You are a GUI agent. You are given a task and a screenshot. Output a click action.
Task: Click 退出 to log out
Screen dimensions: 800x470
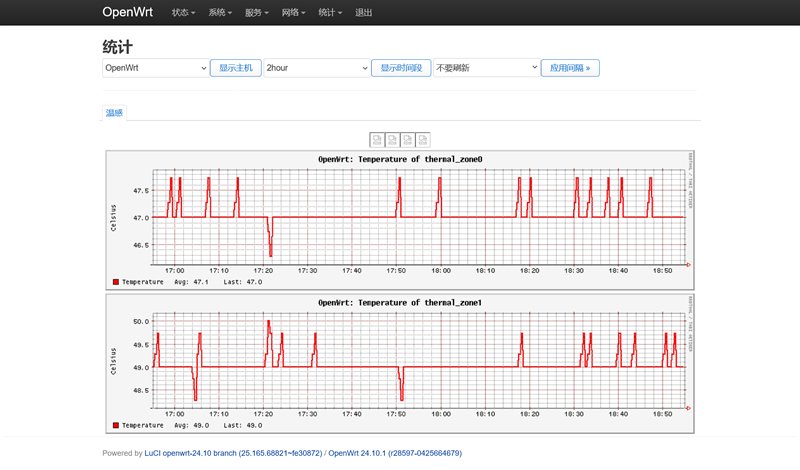pos(363,13)
